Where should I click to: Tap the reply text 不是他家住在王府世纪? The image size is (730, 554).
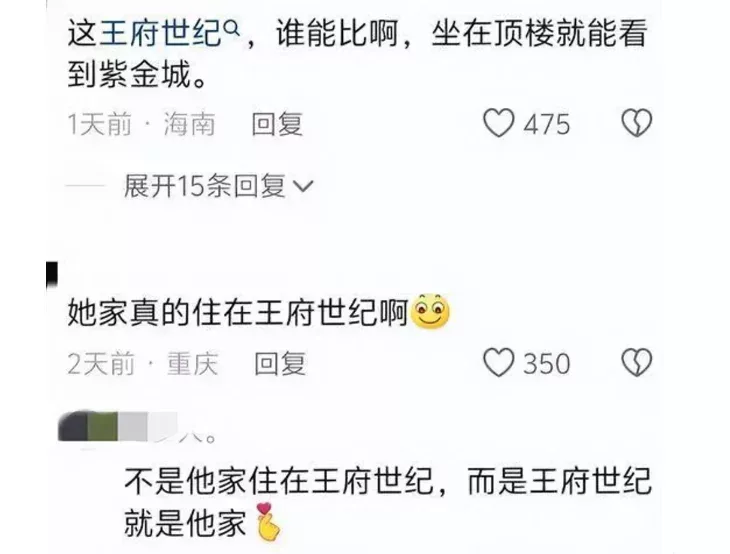coord(279,481)
